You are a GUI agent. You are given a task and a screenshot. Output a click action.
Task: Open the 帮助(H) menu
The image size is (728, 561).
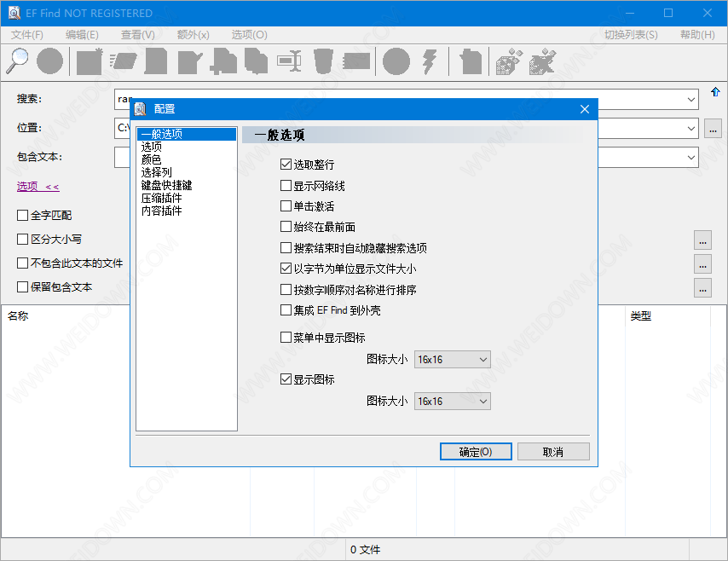(x=696, y=35)
